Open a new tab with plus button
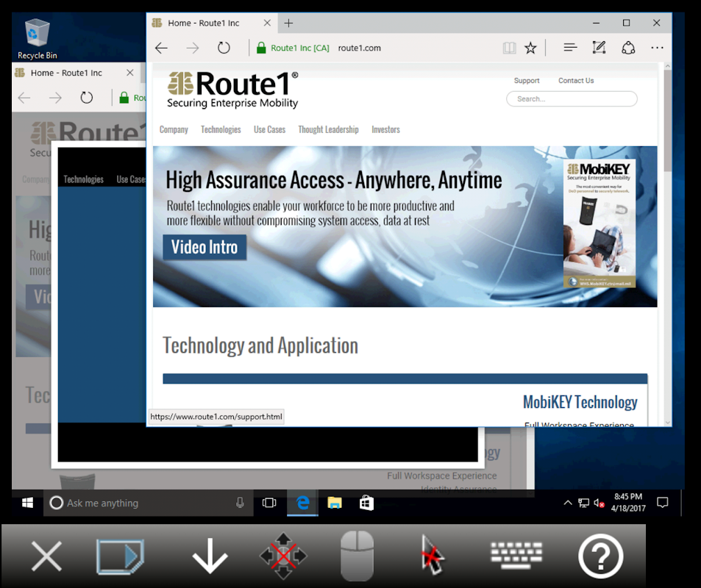Image resolution: width=701 pixels, height=588 pixels. [x=289, y=23]
